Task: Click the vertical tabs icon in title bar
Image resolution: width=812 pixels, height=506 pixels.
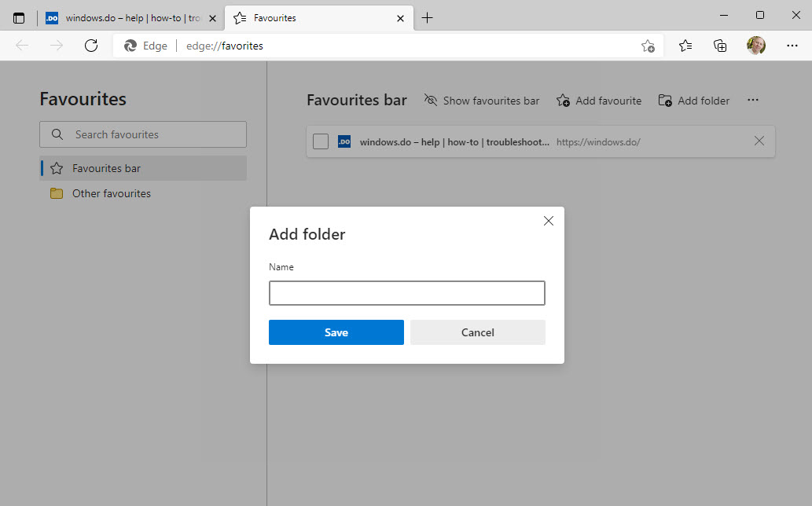Action: [x=20, y=18]
